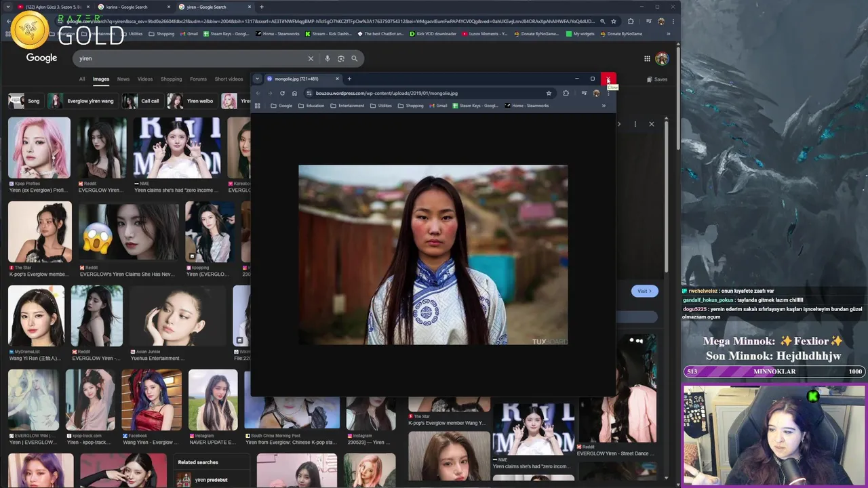Close the image preview side panel

[x=652, y=124]
